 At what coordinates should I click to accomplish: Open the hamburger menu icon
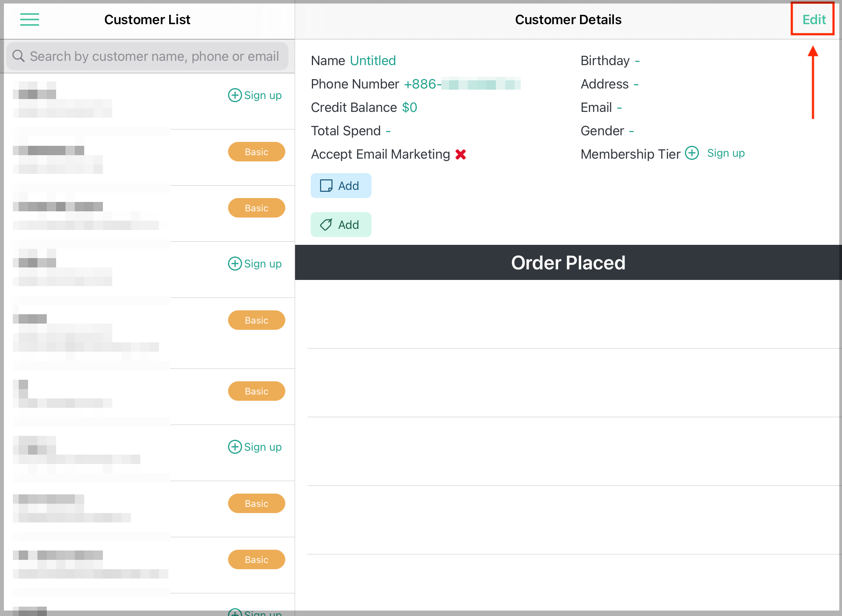[30, 19]
